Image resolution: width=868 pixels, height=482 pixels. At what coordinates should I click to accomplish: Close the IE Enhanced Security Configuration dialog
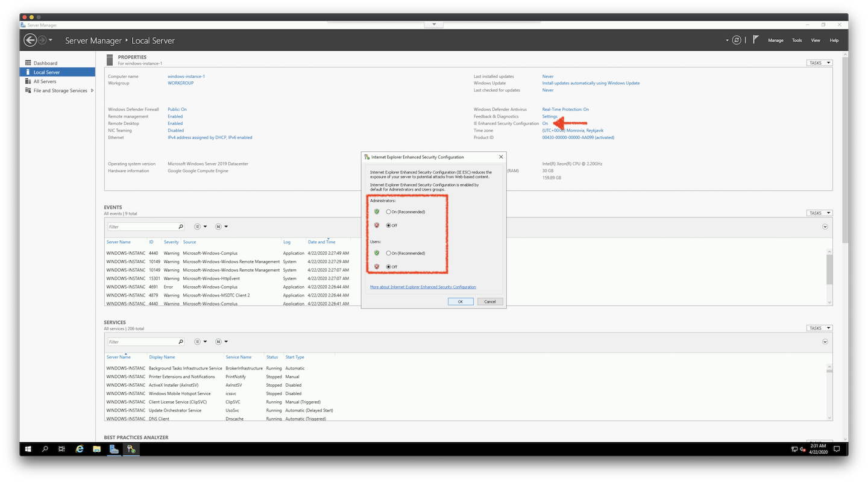click(500, 157)
